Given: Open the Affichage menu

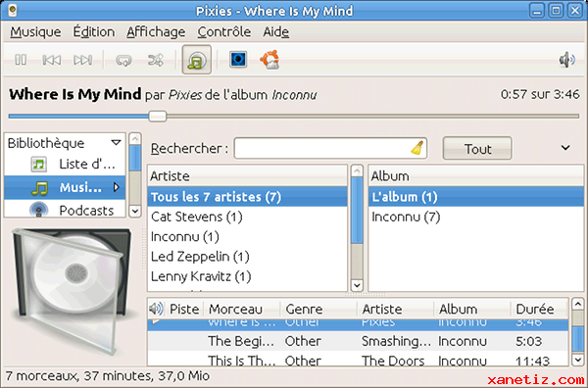Looking at the screenshot, I should pyautogui.click(x=156, y=32).
